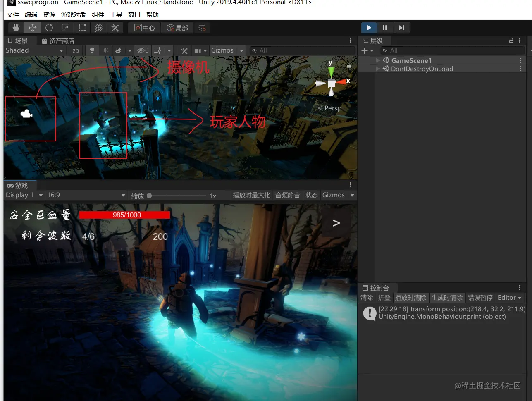The height and width of the screenshot is (401, 532).
Task: Lock the Hierarchy panel padlock
Action: [511, 40]
